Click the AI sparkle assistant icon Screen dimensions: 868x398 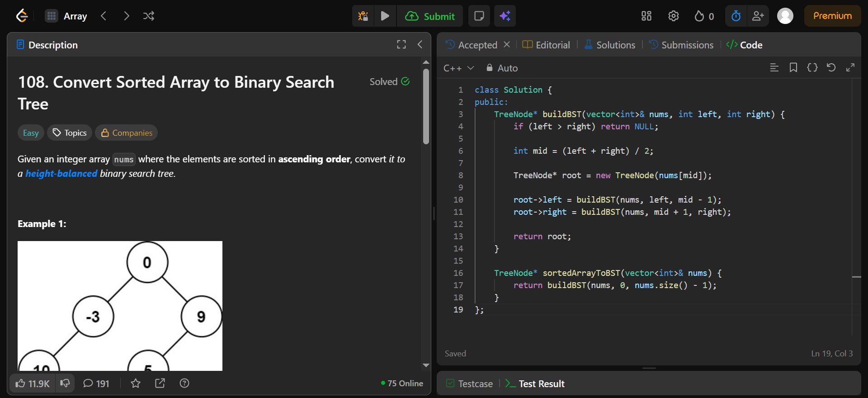pyautogui.click(x=505, y=16)
